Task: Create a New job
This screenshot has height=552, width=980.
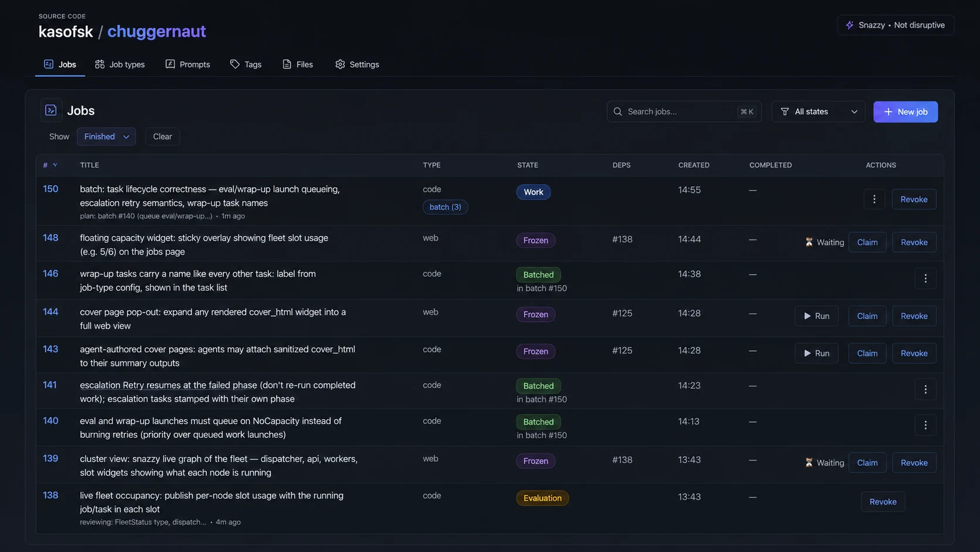Action: (x=906, y=111)
